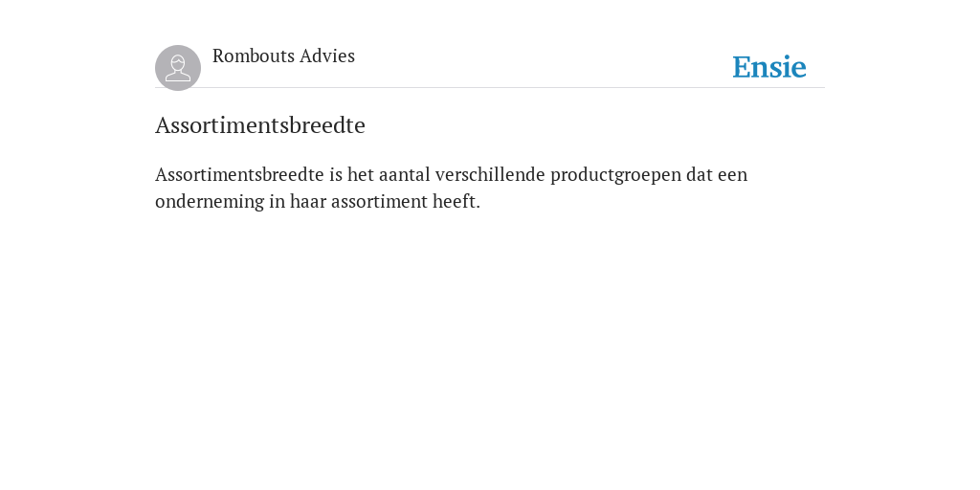Viewport: 980px width, 490px height.
Task: Click the blue Ensie logo
Action: (x=769, y=67)
